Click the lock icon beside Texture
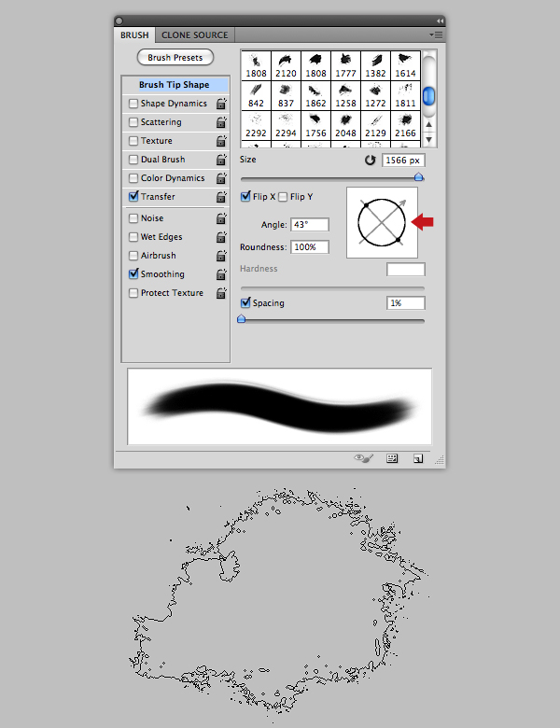The width and height of the screenshot is (560, 728). (x=221, y=141)
